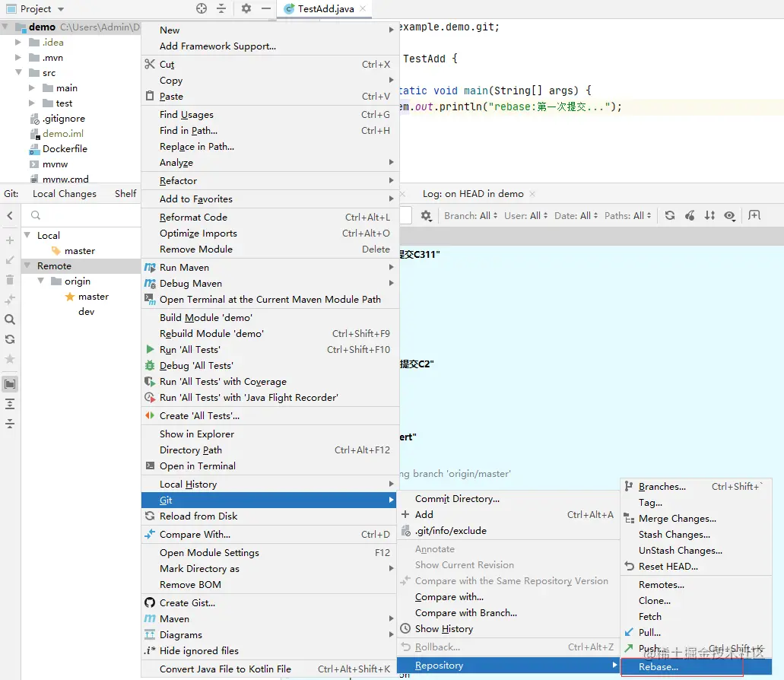Choose Commit Directory in Git submenu
Screen dimensions: 784x680
[x=508, y=498]
